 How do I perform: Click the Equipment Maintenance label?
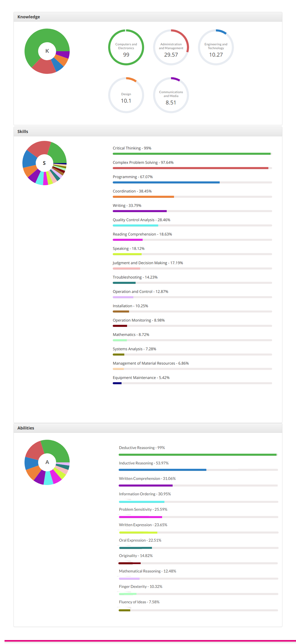[x=141, y=377]
